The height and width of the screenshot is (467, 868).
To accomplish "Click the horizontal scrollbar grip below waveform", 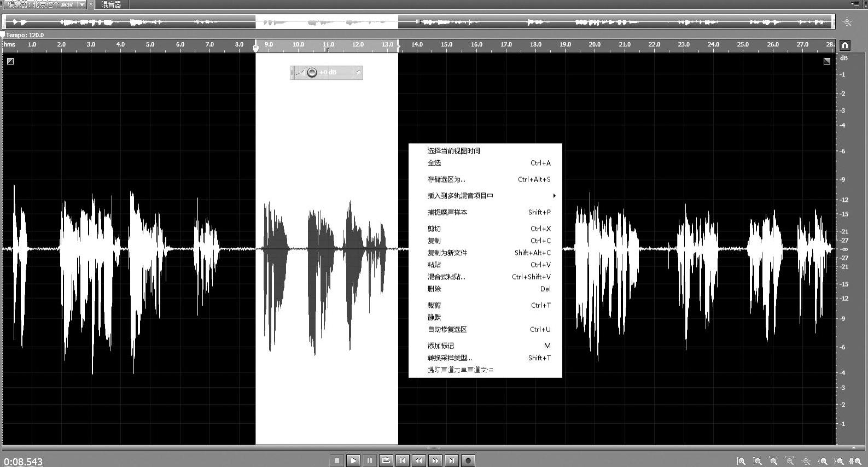I will click(434, 448).
